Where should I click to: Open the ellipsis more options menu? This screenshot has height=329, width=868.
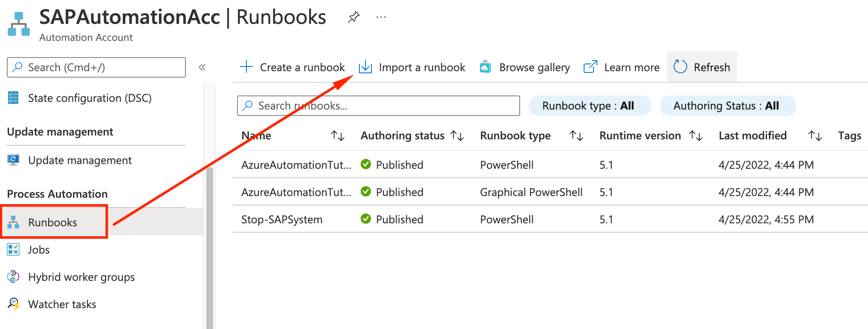coord(381,17)
